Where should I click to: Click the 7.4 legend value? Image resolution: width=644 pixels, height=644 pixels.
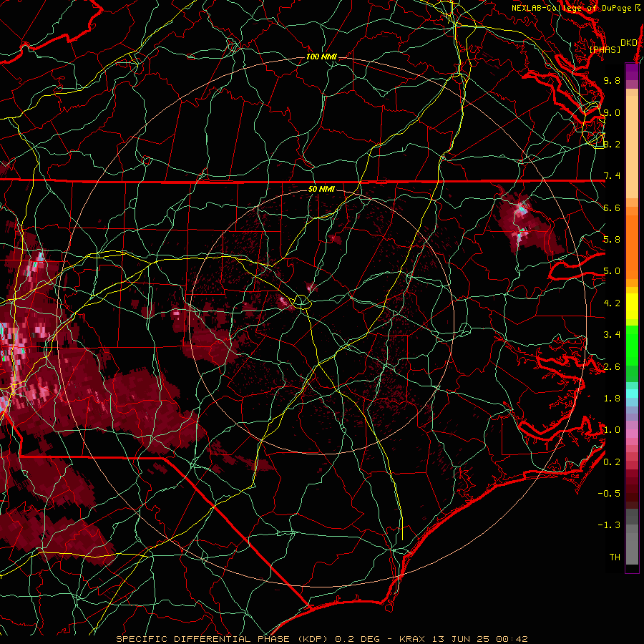point(612,176)
